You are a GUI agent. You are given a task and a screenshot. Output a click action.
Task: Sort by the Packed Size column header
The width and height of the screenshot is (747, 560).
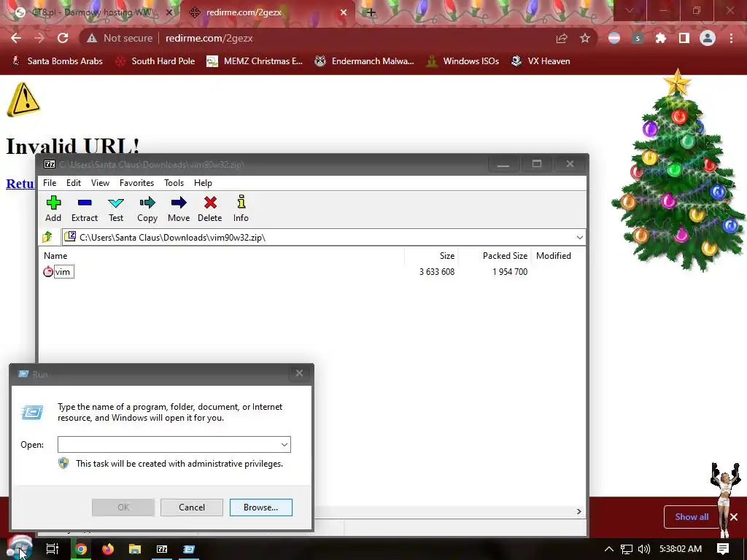click(505, 256)
